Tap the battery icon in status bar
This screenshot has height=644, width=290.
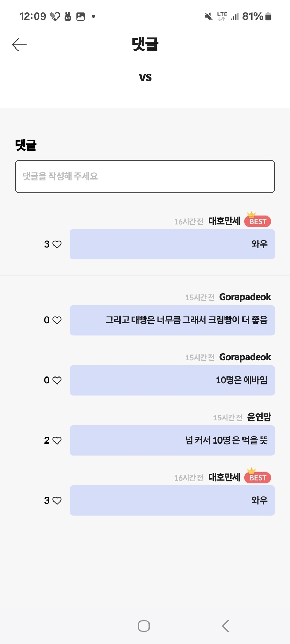click(268, 16)
